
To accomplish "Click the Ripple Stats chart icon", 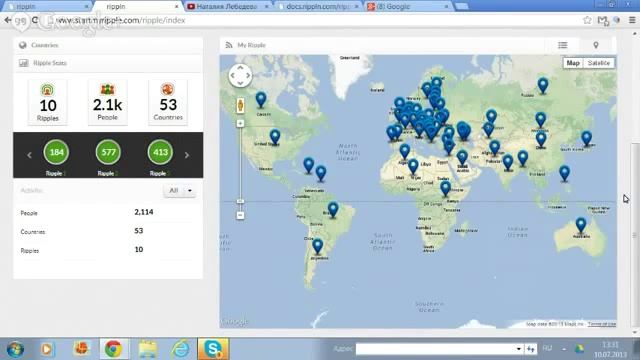I will pyautogui.click(x=24, y=63).
